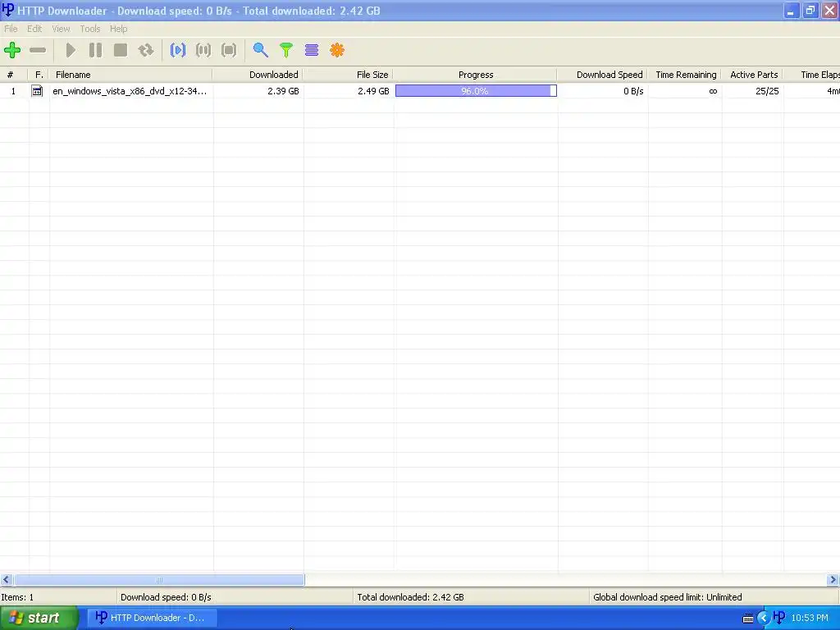
Task: Open the Help menu
Action: 118,29
